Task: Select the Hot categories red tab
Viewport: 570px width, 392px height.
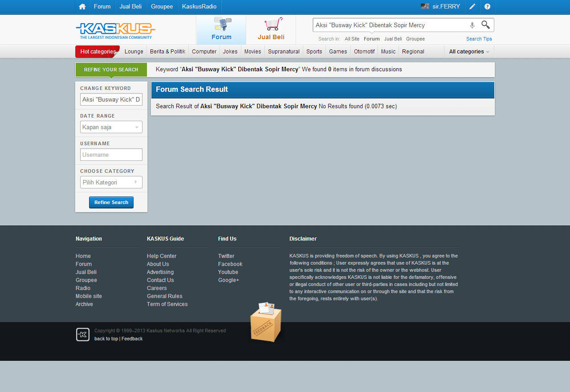Action: pos(98,52)
